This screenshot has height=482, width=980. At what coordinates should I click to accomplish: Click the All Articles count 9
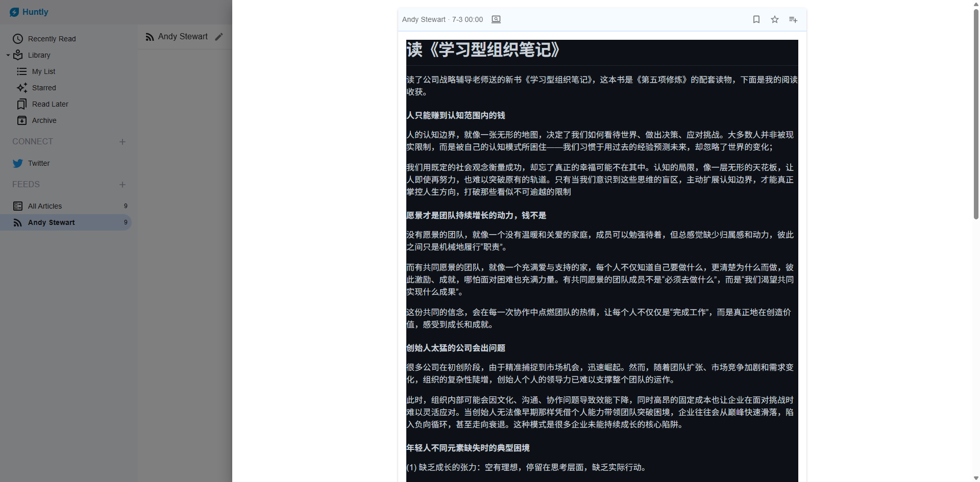click(126, 206)
